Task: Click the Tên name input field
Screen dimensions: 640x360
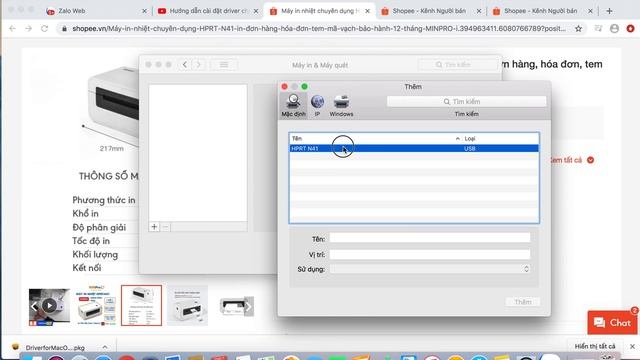Action: coord(430,238)
